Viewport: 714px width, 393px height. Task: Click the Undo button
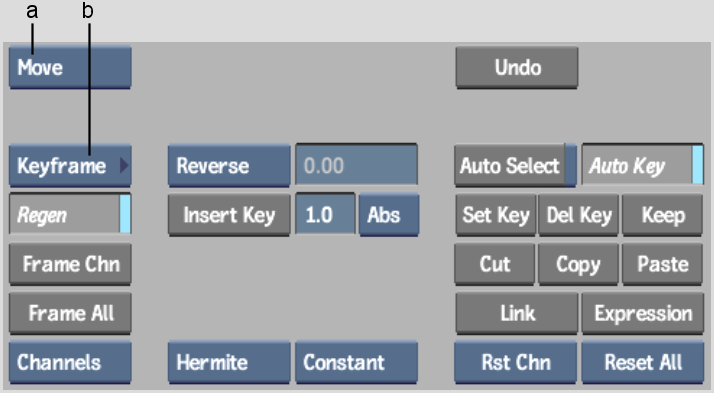(x=517, y=67)
